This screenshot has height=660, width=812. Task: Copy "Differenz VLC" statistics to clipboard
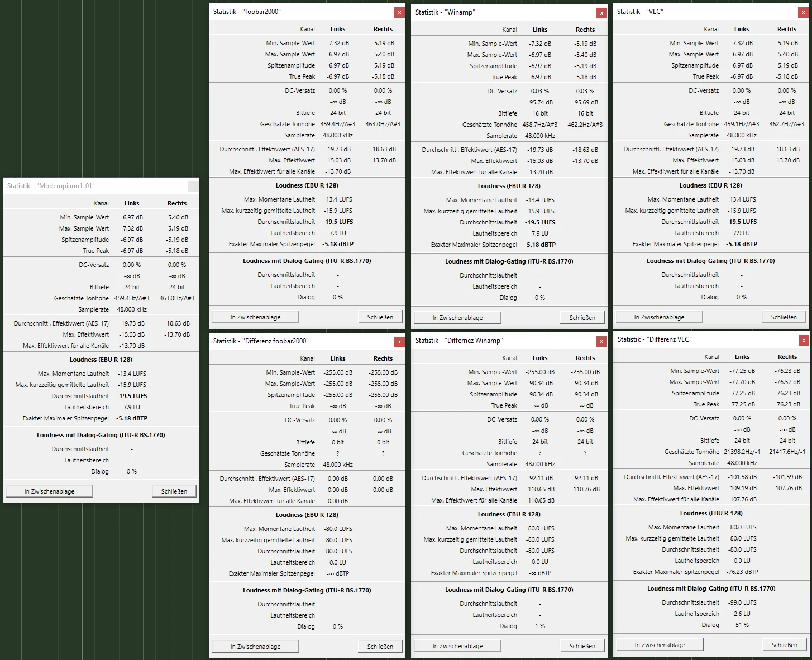660,645
